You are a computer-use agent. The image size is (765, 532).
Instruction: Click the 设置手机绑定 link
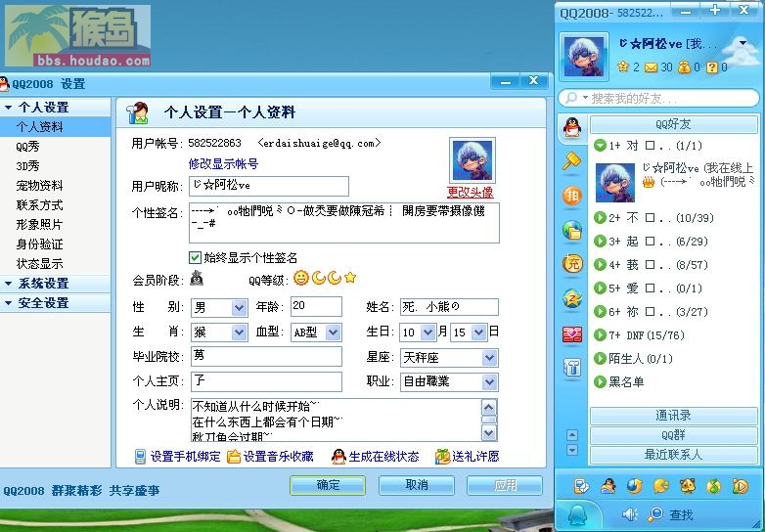(185, 457)
